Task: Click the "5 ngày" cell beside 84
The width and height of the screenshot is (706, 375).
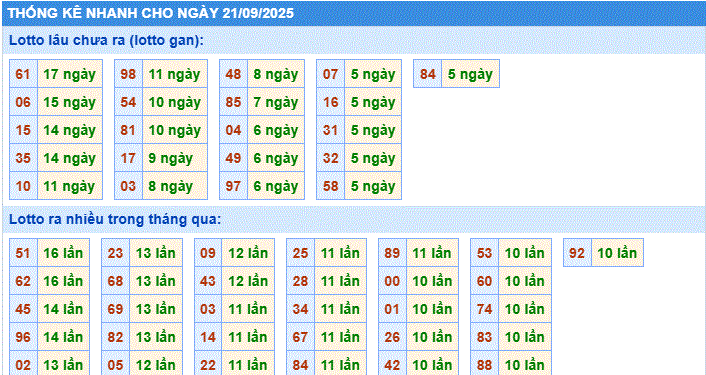Action: point(471,74)
